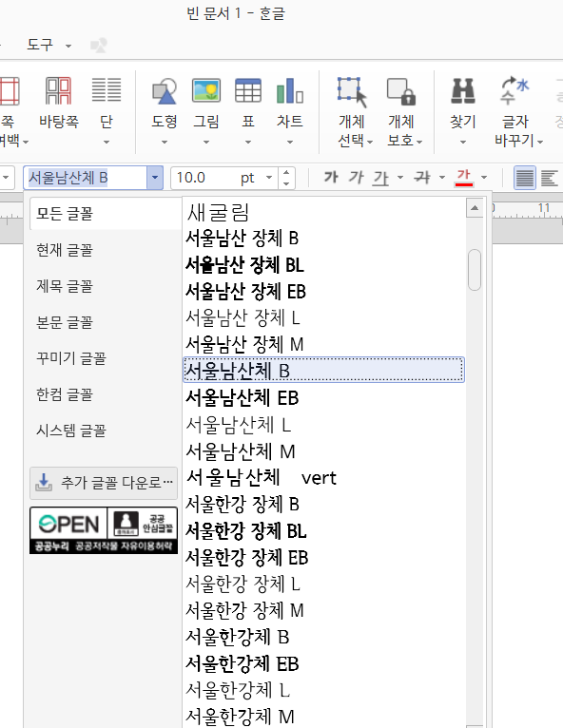Image resolution: width=563 pixels, height=728 pixels.
Task: Activate 개체 선택 object select tool
Action: tap(352, 111)
